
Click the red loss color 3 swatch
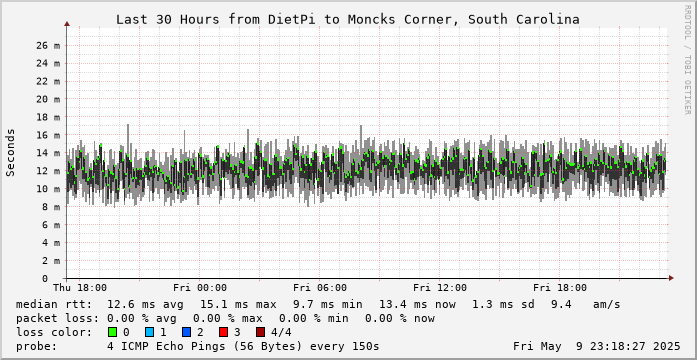click(x=224, y=332)
